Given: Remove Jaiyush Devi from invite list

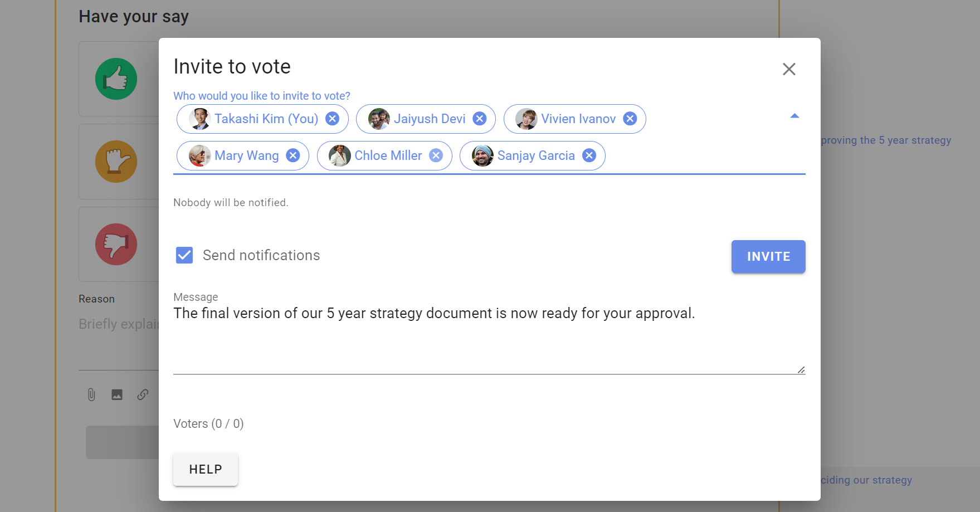Looking at the screenshot, I should [480, 119].
